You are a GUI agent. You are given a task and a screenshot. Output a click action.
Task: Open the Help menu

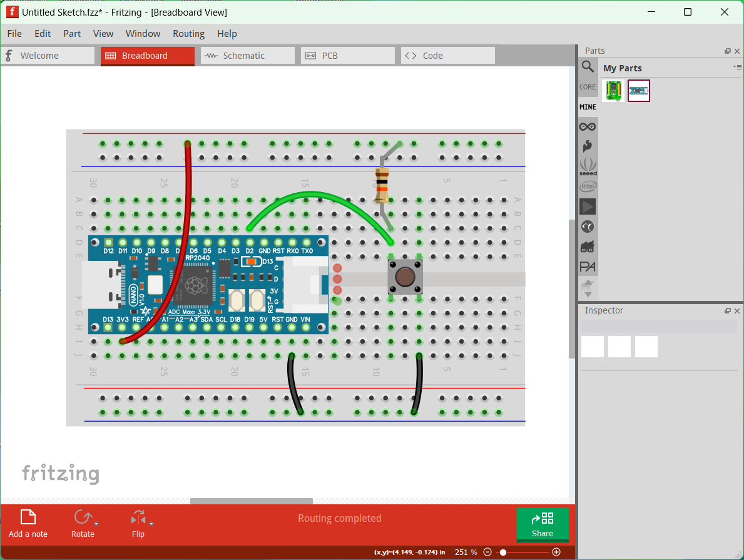(x=227, y=34)
